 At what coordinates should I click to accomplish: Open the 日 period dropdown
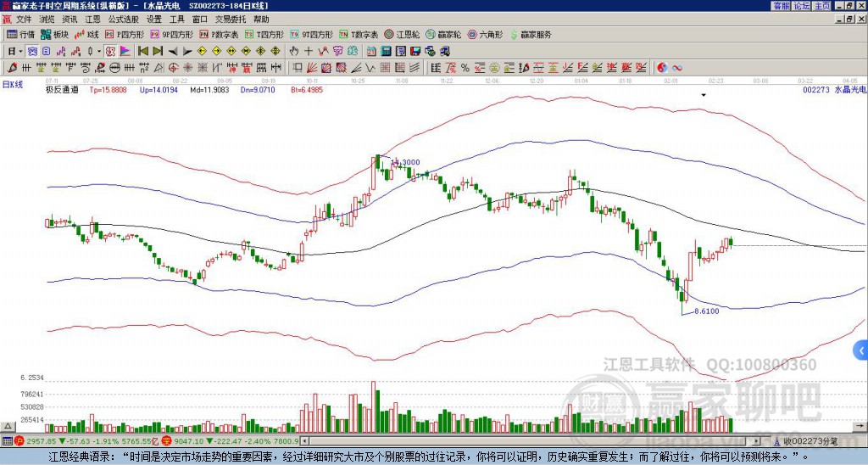click(x=15, y=52)
